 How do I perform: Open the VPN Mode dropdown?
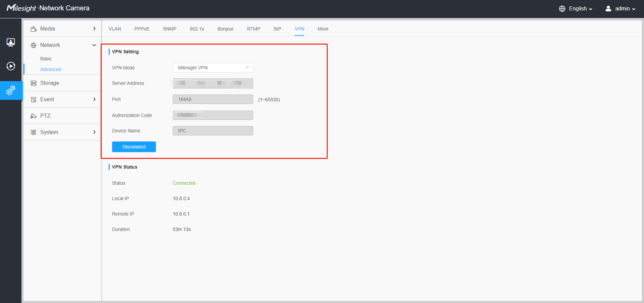(x=213, y=68)
